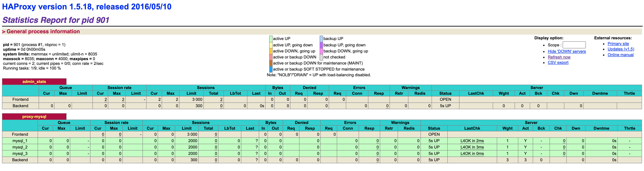Viewport: 644px width, 171px height.
Task: Click the admin_stats Frontend OPEN status
Action: [x=446, y=99]
